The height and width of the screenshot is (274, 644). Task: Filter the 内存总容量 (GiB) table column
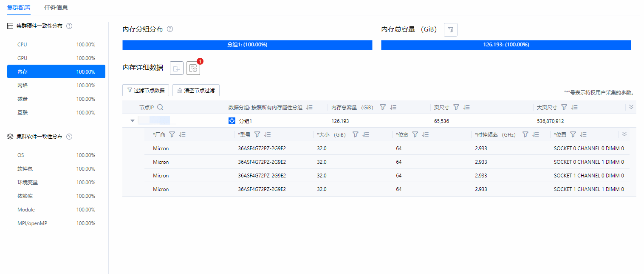(383, 108)
